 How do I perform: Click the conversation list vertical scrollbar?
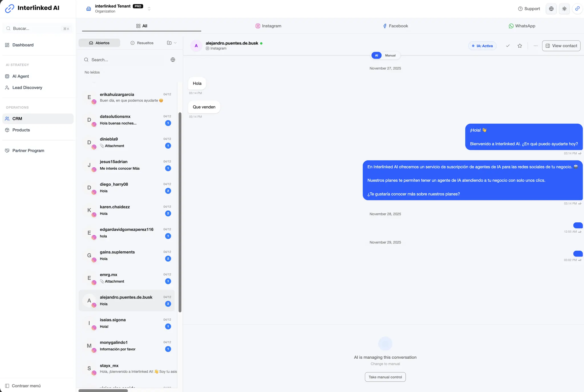[180, 212]
